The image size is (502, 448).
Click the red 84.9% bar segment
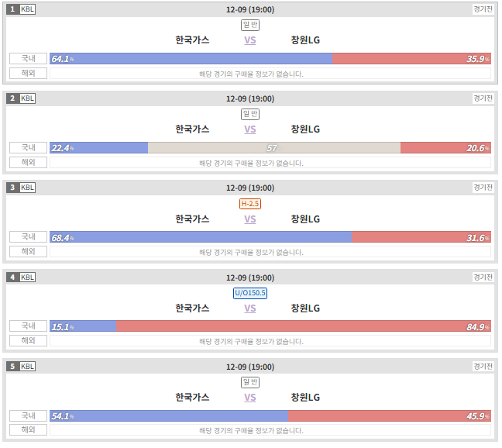tap(304, 326)
